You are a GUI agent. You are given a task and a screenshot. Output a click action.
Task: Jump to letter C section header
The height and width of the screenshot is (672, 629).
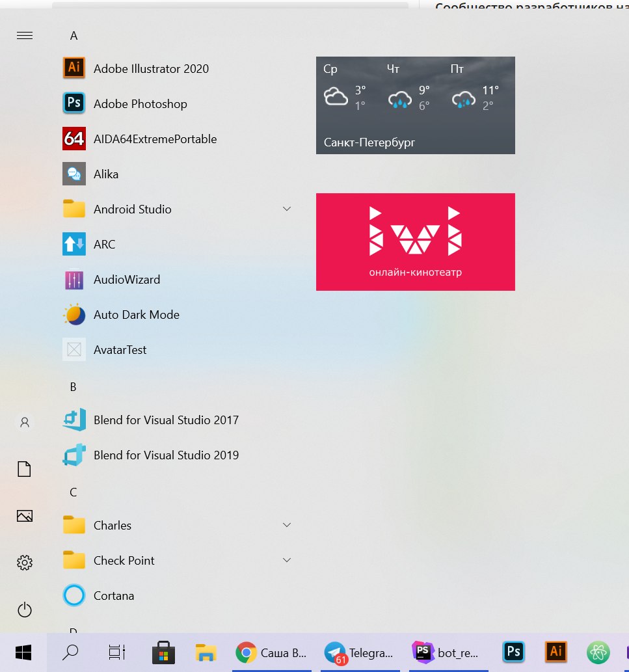74,492
